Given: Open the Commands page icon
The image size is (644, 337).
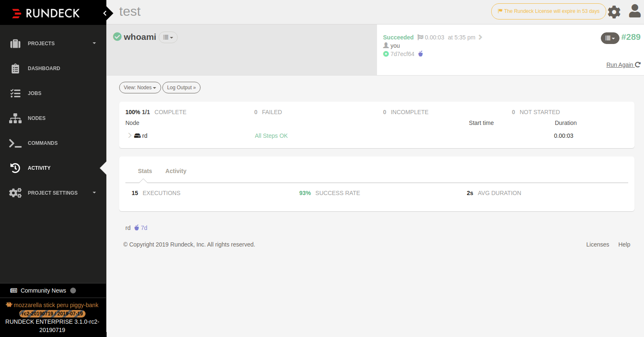Looking at the screenshot, I should click(x=15, y=143).
